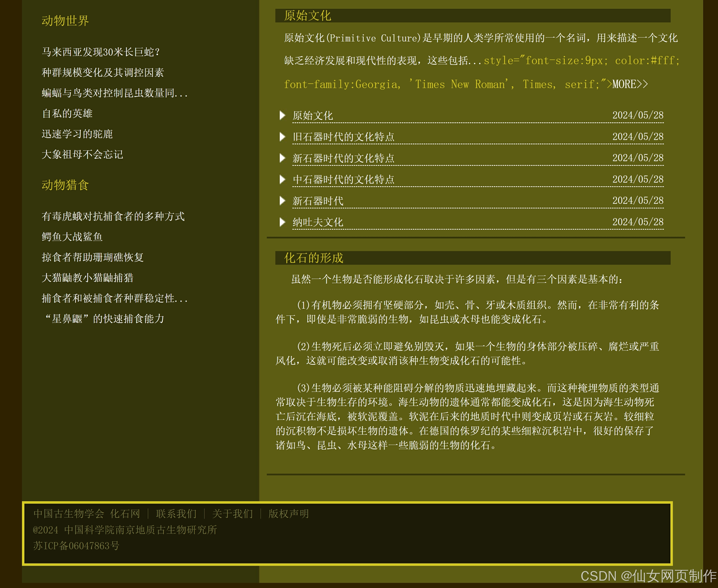Open 大象祖母不会忘记 article
The width and height of the screenshot is (718, 588).
[x=82, y=155]
